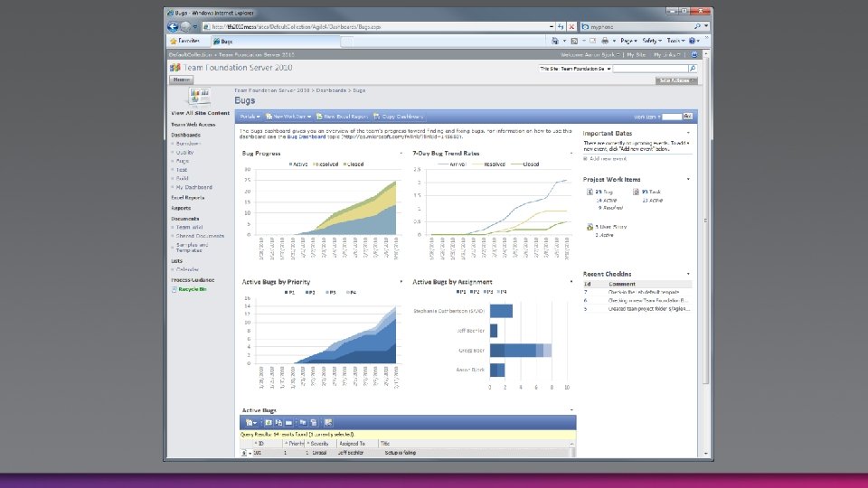Open the This Site search scope dropdown
The width and height of the screenshot is (868, 488).
coord(575,69)
